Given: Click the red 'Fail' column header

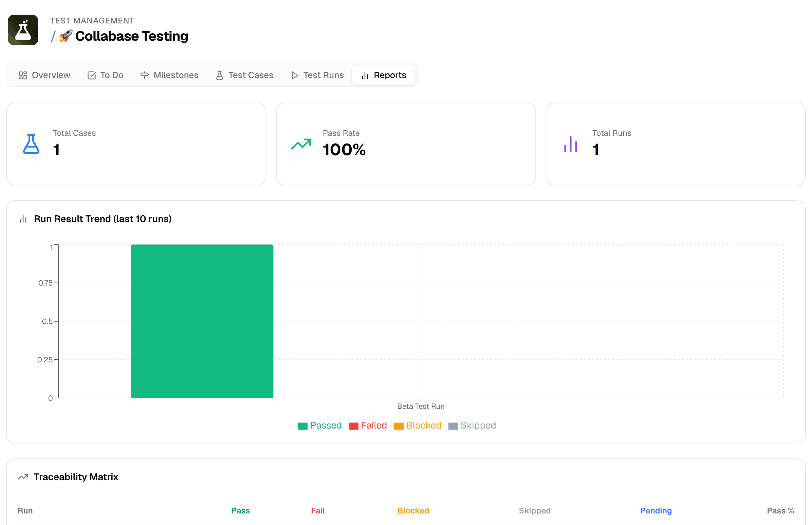Looking at the screenshot, I should point(318,511).
